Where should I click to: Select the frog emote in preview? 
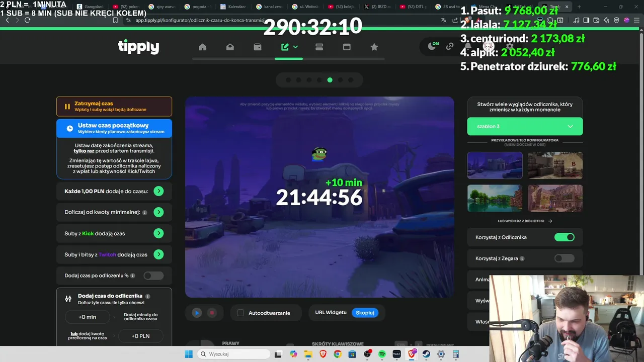click(319, 154)
